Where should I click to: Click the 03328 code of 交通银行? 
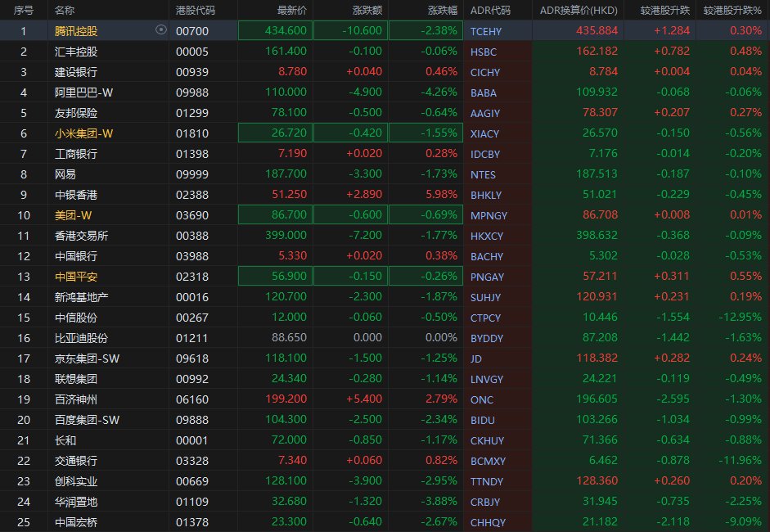pyautogui.click(x=192, y=461)
